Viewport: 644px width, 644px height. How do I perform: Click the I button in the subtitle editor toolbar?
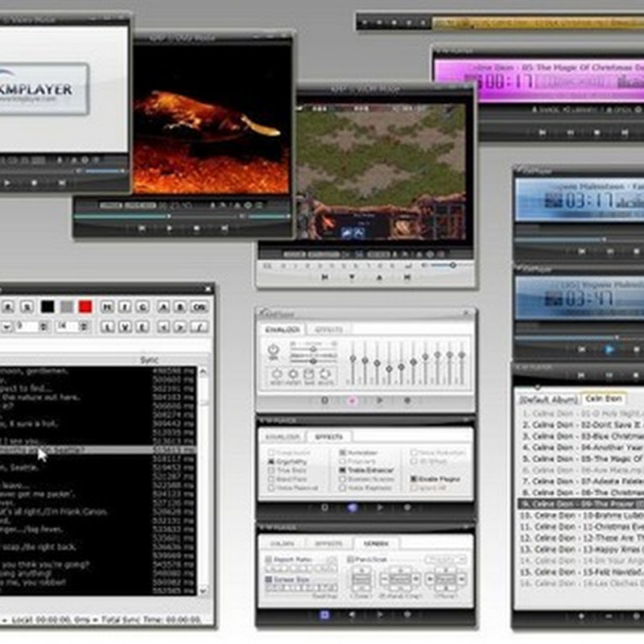tap(125, 307)
